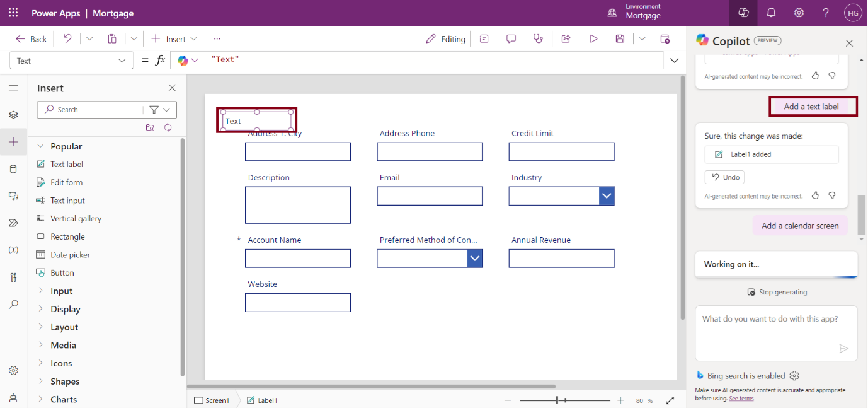The width and height of the screenshot is (868, 408).
Task: Adjust the zoom slider handle
Action: point(557,400)
